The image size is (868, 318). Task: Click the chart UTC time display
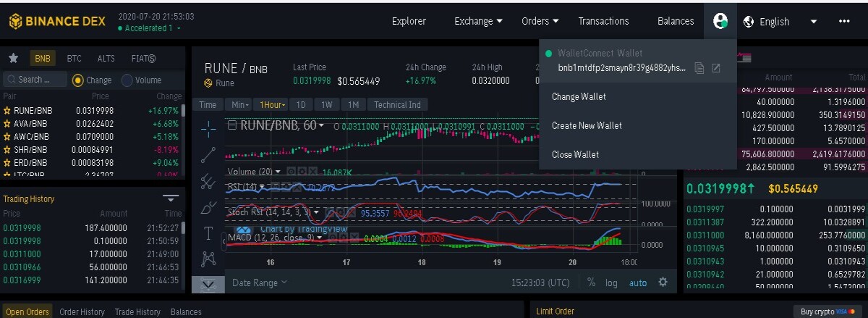point(540,283)
